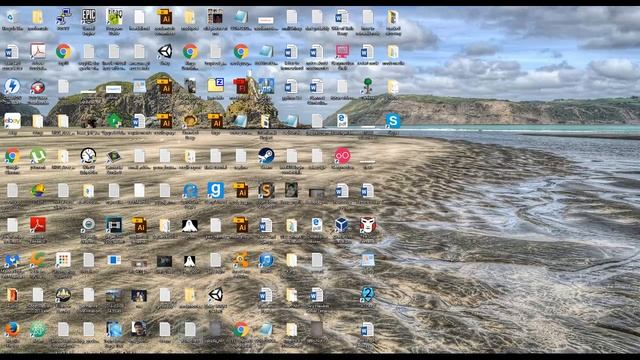Select the red-and-white robot face icon

coord(367,225)
